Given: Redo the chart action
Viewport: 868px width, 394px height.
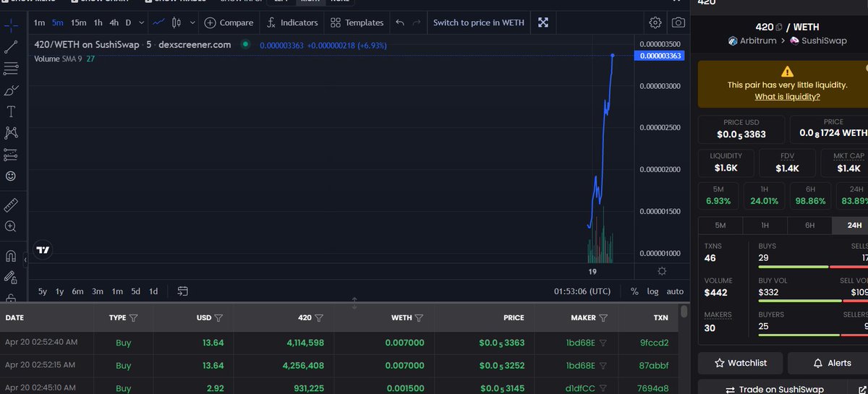Looking at the screenshot, I should [417, 22].
